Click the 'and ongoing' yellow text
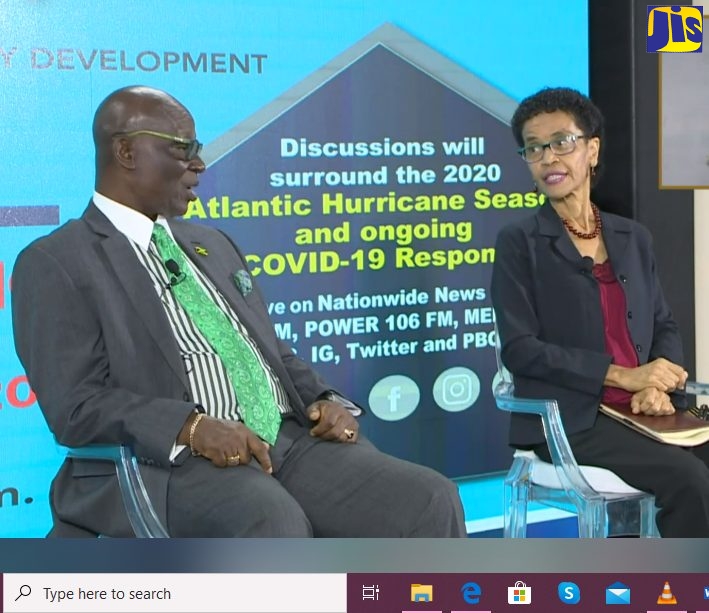Image resolution: width=709 pixels, height=613 pixels. 383,233
